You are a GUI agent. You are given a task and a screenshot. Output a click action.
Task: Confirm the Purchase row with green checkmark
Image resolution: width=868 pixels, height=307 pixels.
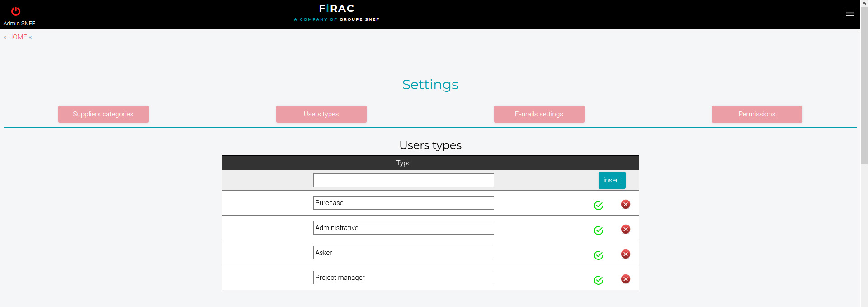click(x=598, y=206)
